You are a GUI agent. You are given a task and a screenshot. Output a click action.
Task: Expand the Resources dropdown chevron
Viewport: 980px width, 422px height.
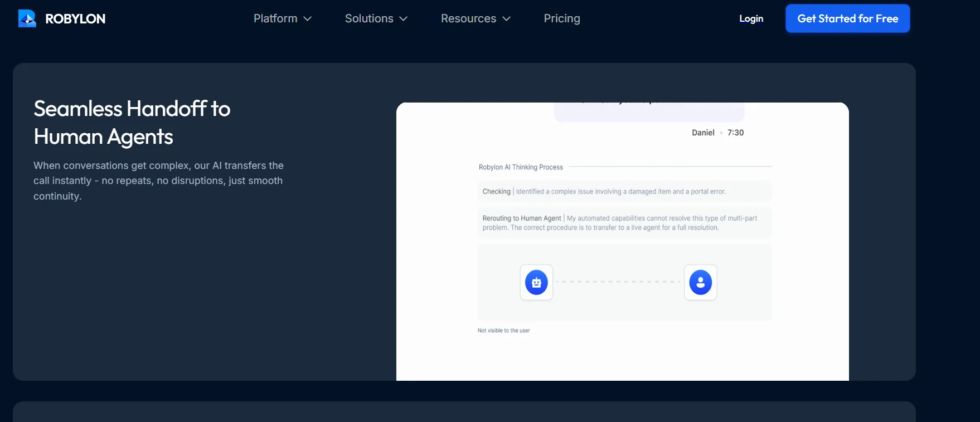506,19
